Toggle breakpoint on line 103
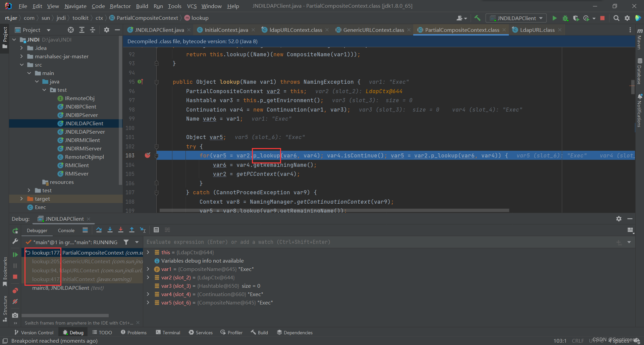 point(148,155)
